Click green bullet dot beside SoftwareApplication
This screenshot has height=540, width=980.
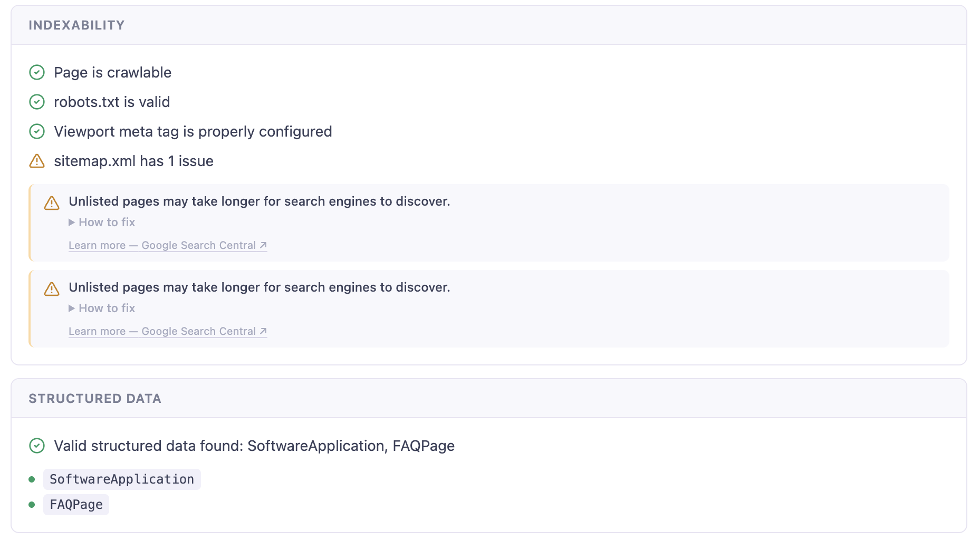pyautogui.click(x=32, y=479)
